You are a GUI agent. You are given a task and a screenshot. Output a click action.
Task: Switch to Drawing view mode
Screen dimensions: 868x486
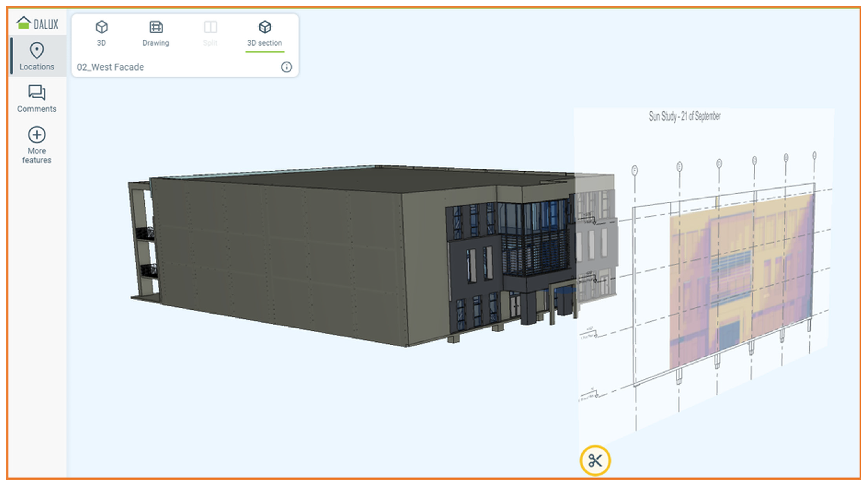[156, 33]
